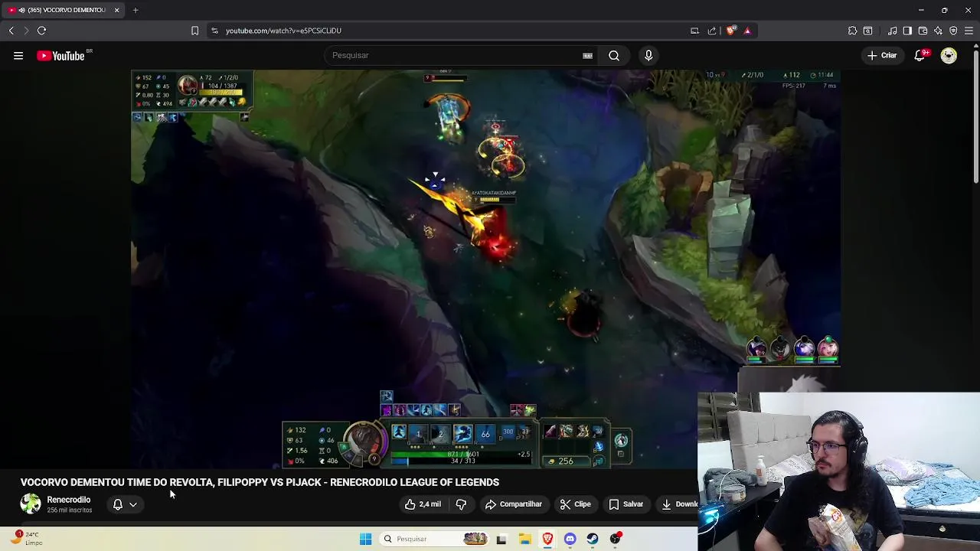Open Brave playlist music note icon

[x=893, y=31]
